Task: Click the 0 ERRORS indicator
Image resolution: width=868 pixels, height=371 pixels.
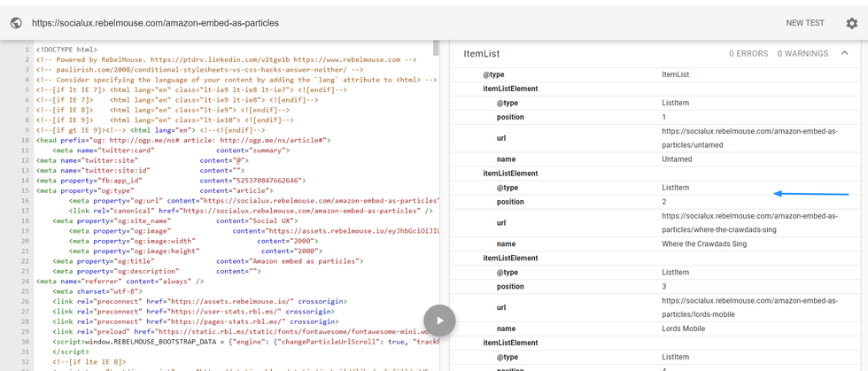Action: (x=748, y=54)
